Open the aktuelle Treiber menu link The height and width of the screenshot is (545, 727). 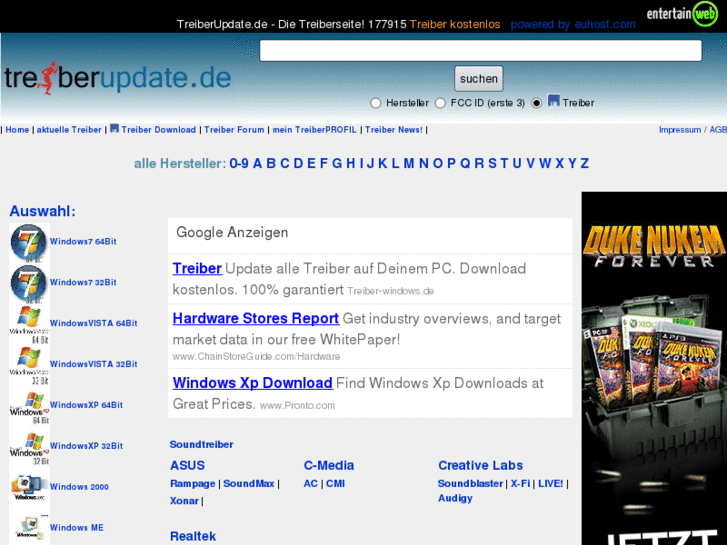(x=69, y=130)
